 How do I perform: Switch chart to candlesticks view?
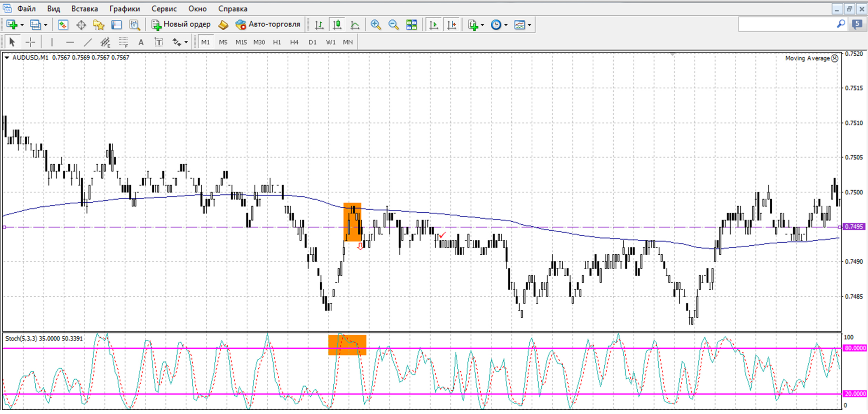337,25
